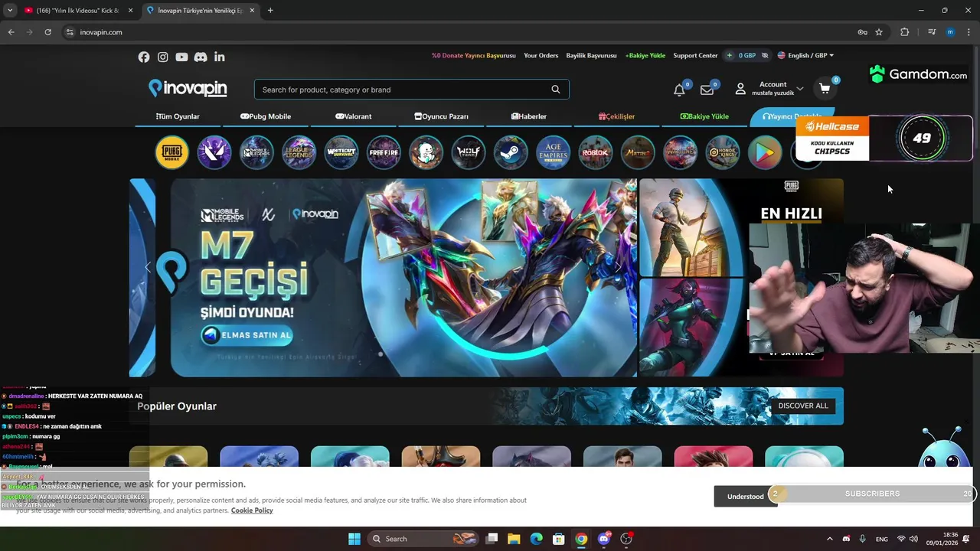The width and height of the screenshot is (980, 551).
Task: Select the Metin2 game icon
Action: click(638, 152)
